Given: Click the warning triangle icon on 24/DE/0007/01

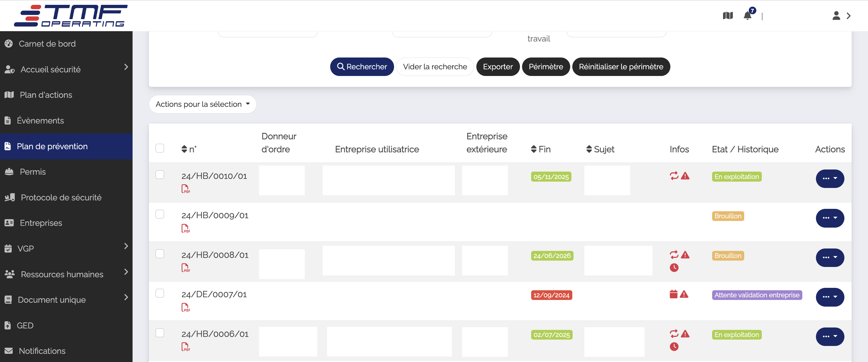Looking at the screenshot, I should pyautogui.click(x=685, y=294).
